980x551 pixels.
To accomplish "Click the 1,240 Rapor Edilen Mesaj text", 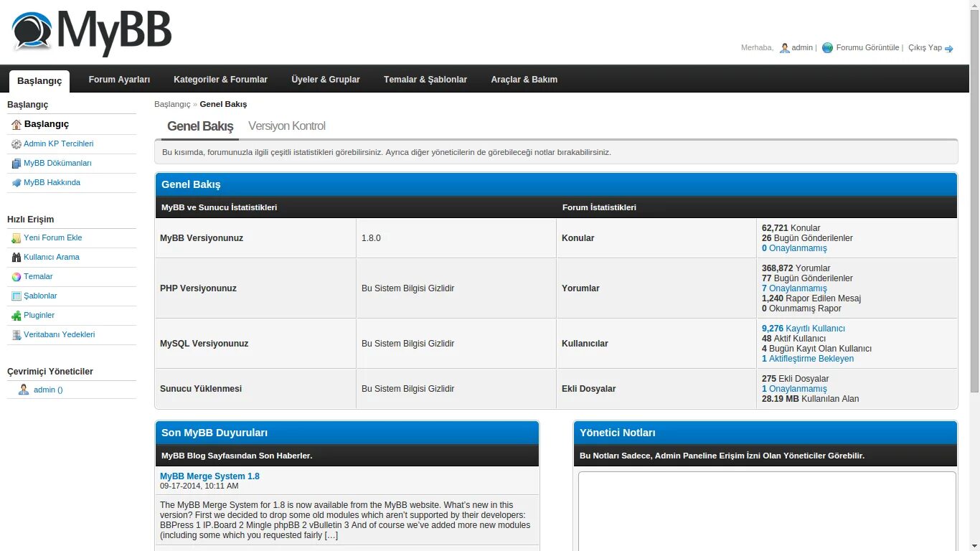I will 811,298.
